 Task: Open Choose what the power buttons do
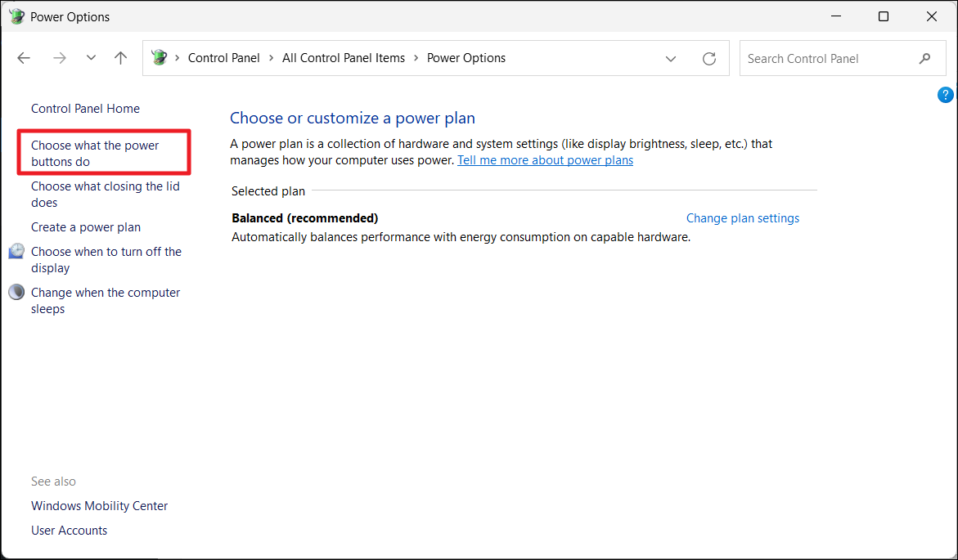pos(95,153)
